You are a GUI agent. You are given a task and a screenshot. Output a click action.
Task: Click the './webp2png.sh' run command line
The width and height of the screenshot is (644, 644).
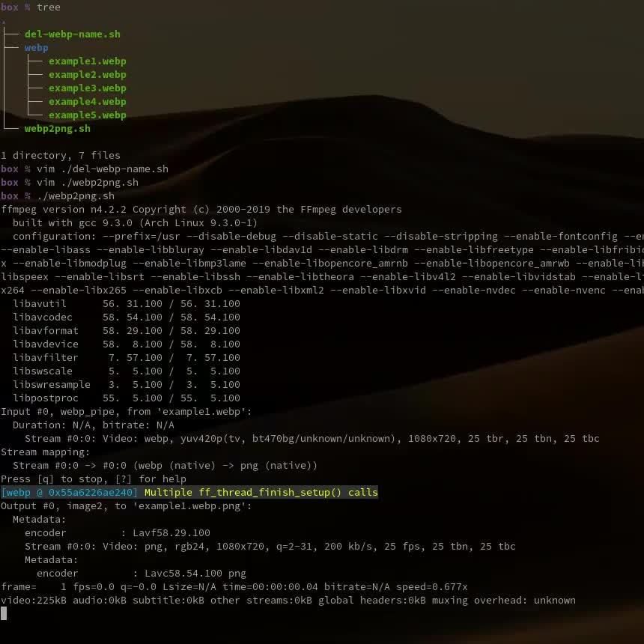pos(58,196)
